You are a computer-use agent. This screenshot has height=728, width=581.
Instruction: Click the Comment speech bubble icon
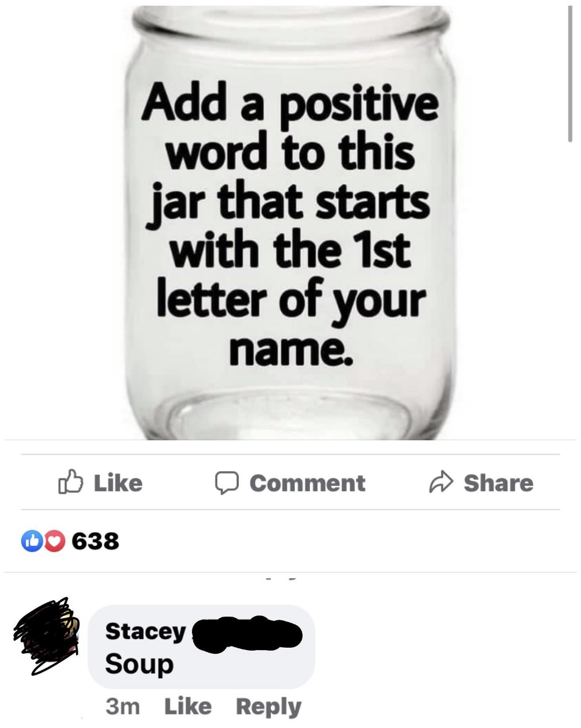[x=227, y=483]
